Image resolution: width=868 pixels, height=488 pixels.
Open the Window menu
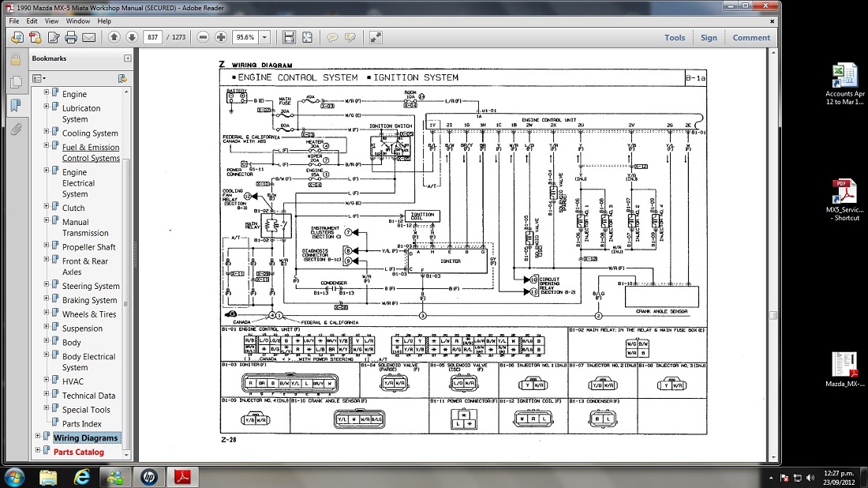[78, 21]
